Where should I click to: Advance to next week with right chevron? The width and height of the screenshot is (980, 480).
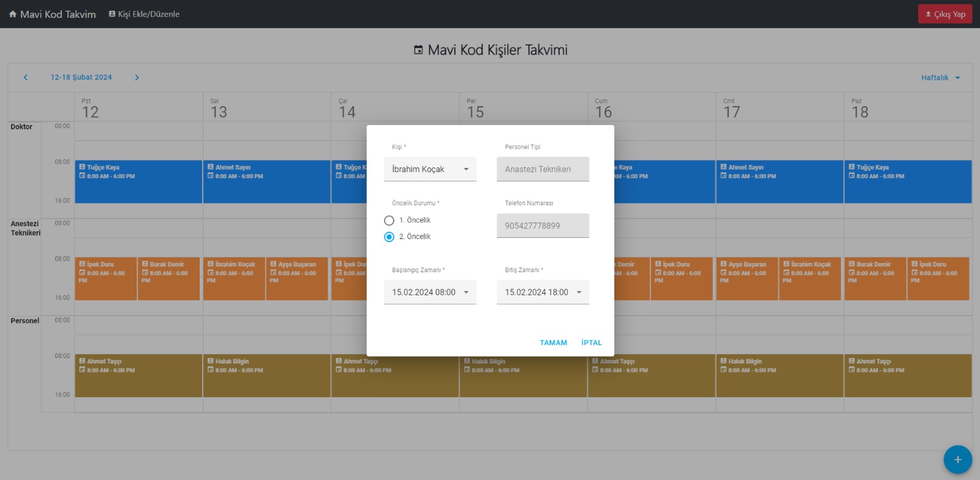[137, 77]
